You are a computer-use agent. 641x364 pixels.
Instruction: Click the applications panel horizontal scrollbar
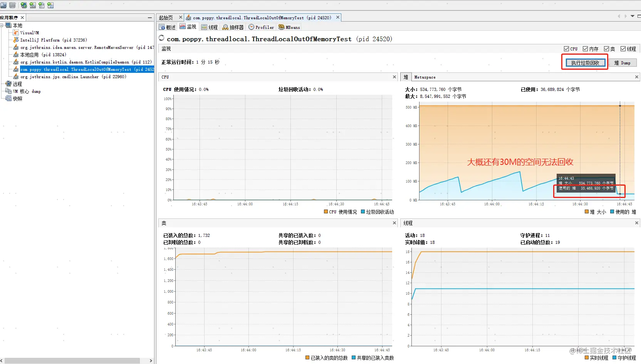click(72, 361)
